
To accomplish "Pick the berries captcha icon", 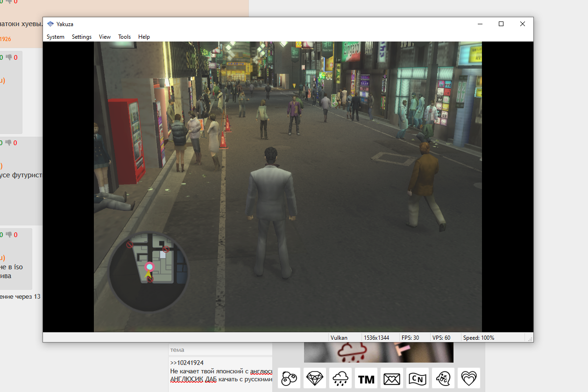I will [x=290, y=378].
